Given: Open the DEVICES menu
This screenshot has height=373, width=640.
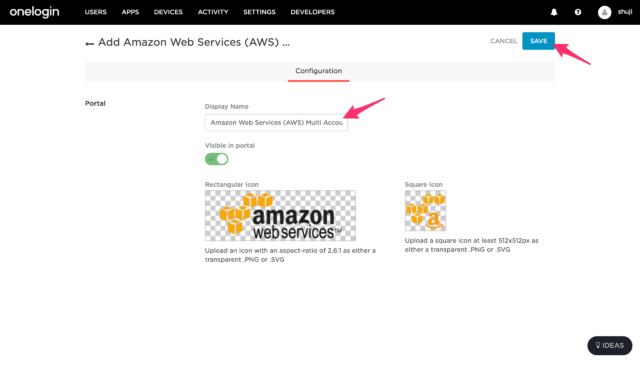Looking at the screenshot, I should click(168, 12).
